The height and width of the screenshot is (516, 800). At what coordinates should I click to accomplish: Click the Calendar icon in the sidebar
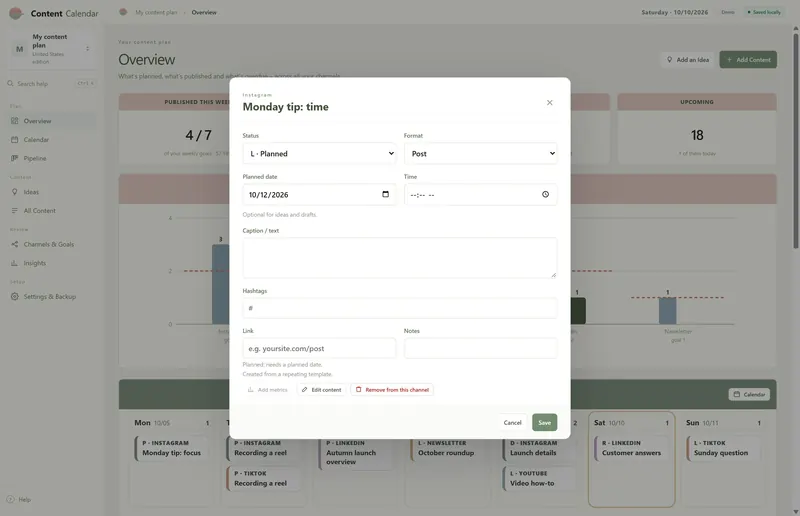[x=14, y=139]
